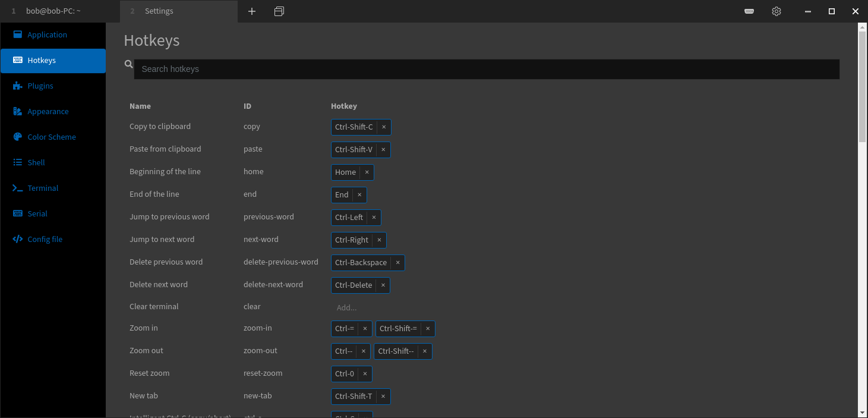868x418 pixels.
Task: Open settings via the gear icon
Action: point(776,11)
